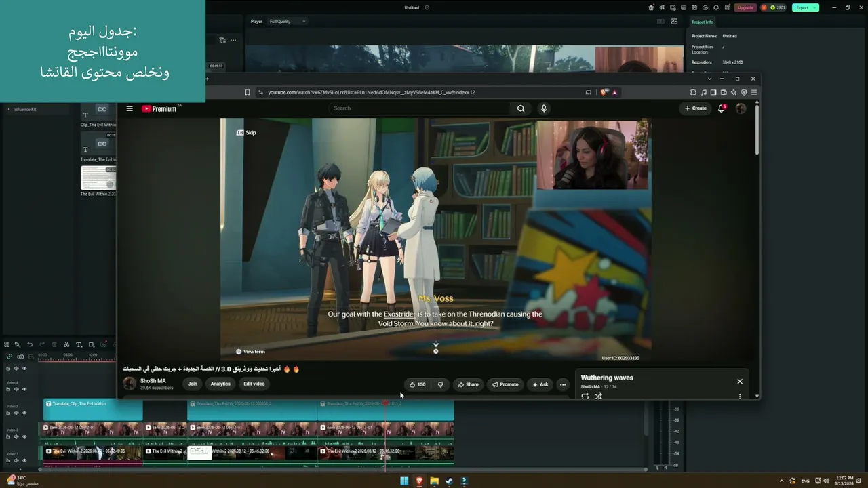Toggle visibility eye of Video 1 track

pos(24,460)
